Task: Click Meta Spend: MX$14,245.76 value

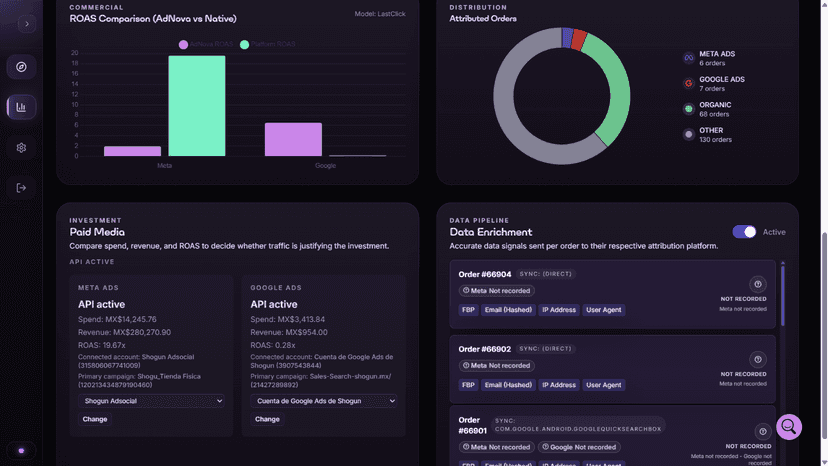Action: (117, 319)
